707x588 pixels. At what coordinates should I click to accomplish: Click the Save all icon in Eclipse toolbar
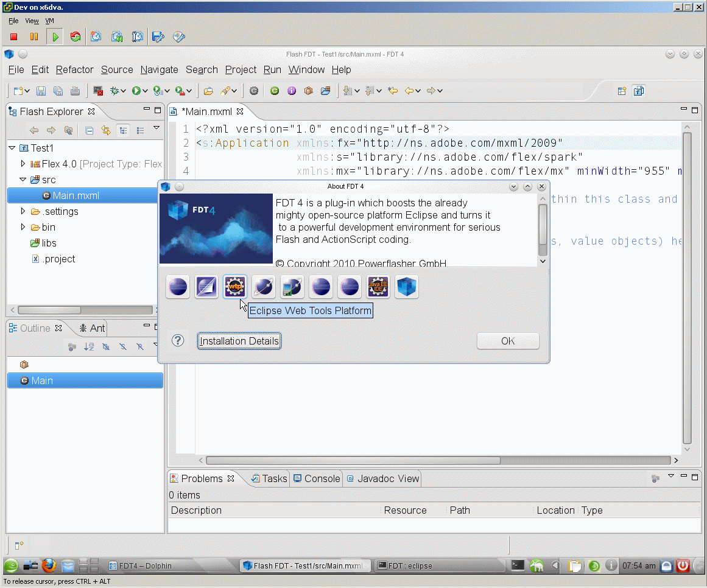click(58, 91)
